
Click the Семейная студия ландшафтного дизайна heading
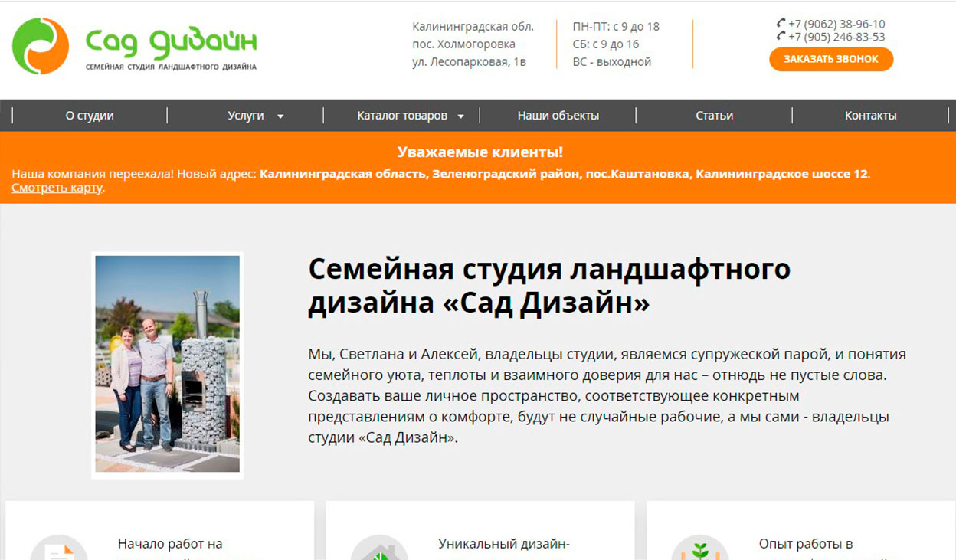click(549, 287)
